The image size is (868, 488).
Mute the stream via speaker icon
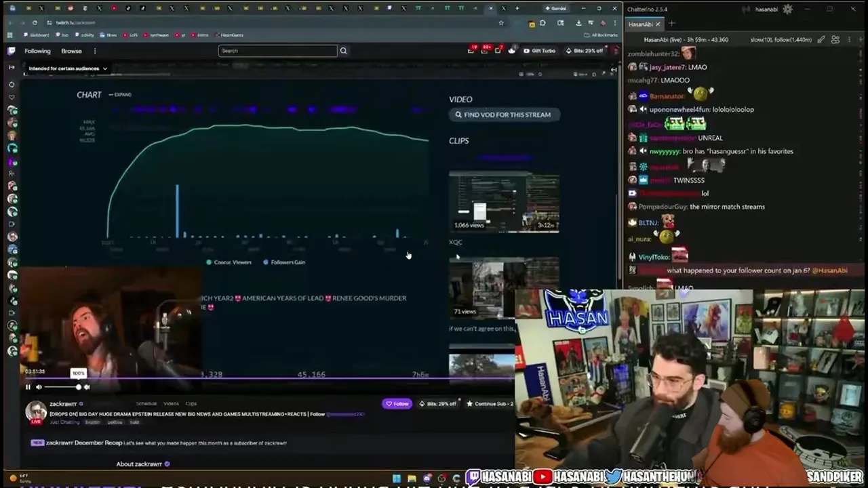39,387
